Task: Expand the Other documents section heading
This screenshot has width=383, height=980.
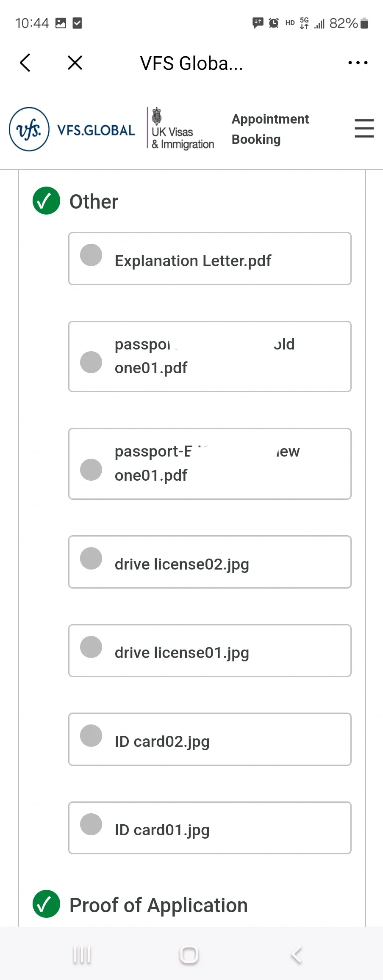Action: click(94, 201)
